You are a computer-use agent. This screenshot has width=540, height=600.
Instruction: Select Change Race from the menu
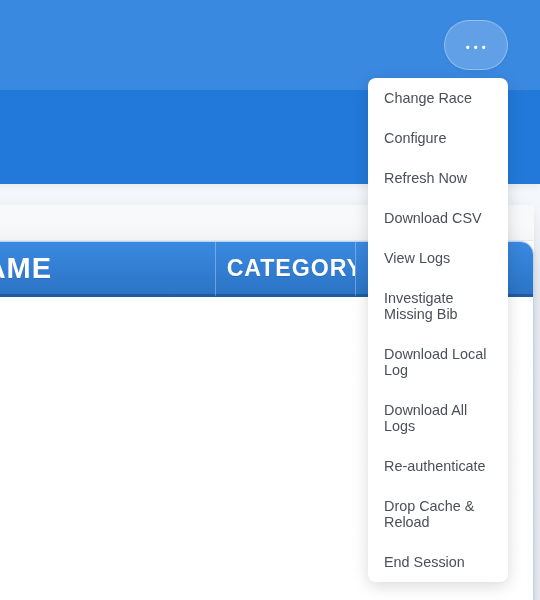coord(438,98)
